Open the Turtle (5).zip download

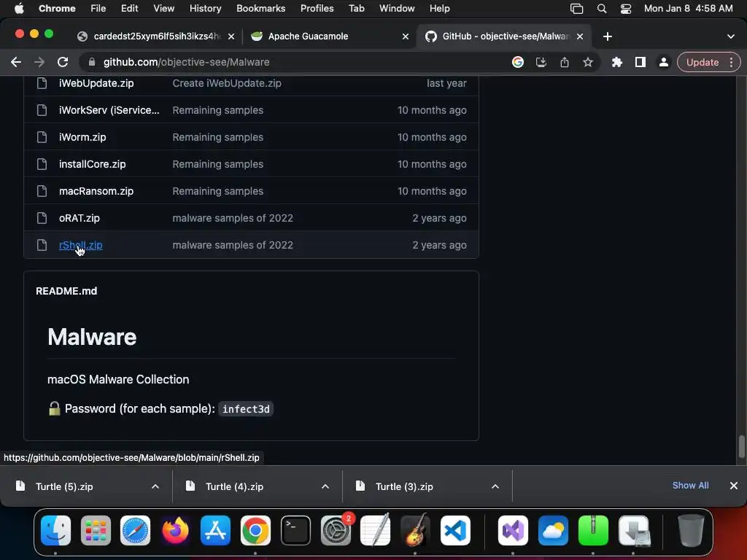pos(64,486)
